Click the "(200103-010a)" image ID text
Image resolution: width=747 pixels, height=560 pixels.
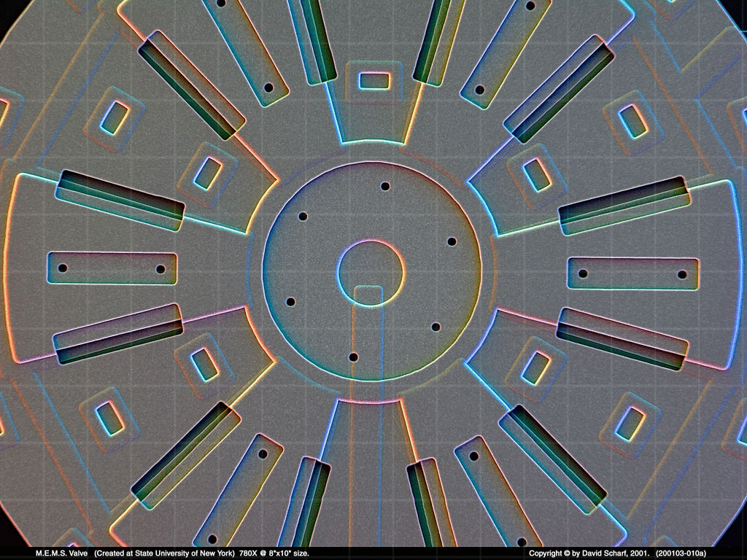pyautogui.click(x=681, y=553)
